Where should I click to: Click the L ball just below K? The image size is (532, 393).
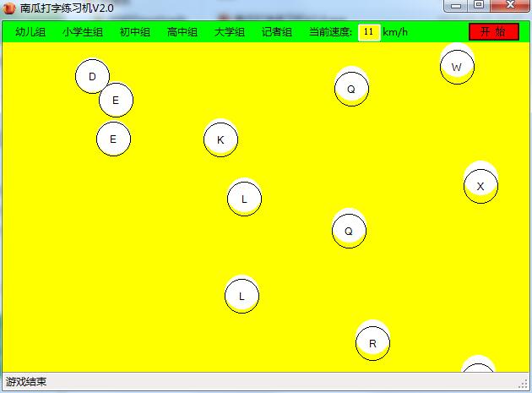click(x=244, y=199)
